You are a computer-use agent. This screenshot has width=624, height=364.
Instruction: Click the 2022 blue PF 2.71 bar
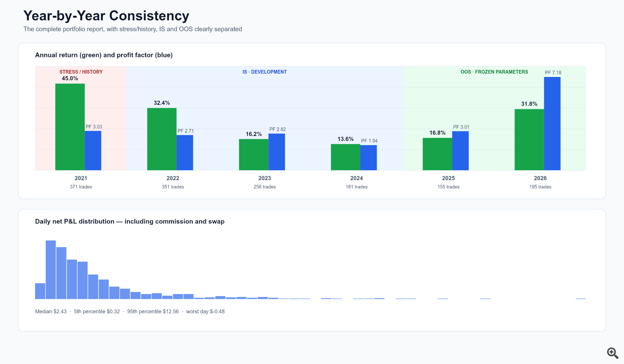[x=185, y=153]
